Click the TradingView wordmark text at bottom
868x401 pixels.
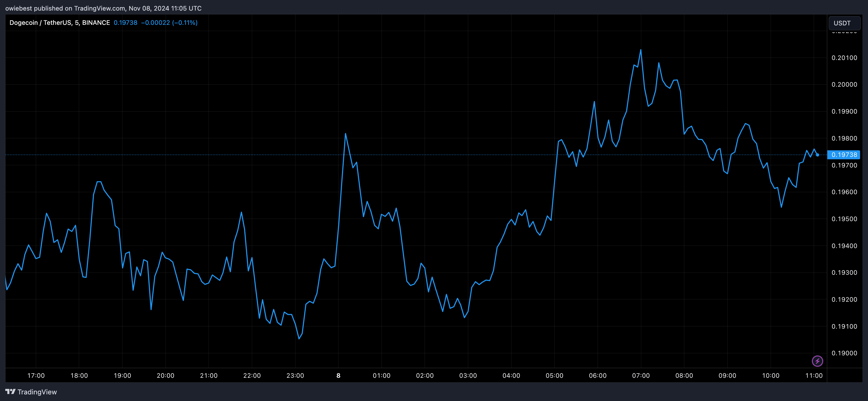tap(37, 392)
